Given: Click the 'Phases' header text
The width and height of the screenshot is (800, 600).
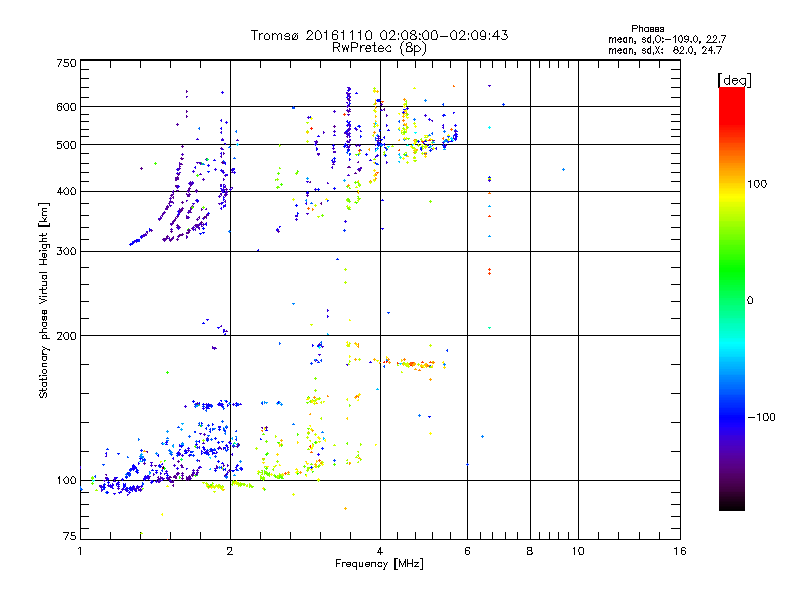Looking at the screenshot, I should 647,29.
